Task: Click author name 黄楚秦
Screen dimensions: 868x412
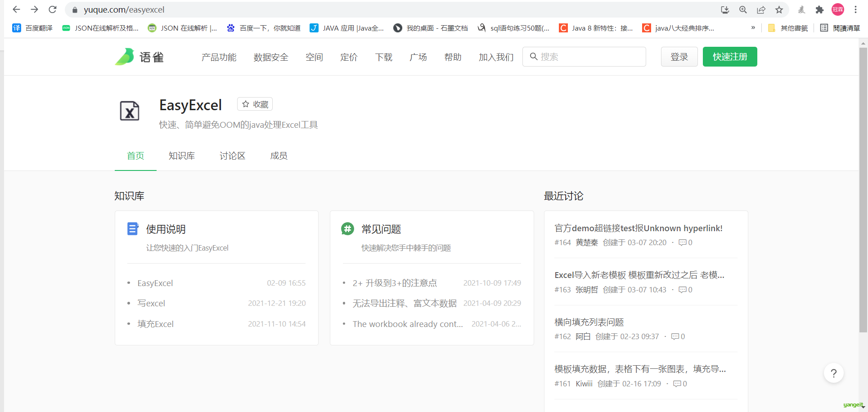Action: (587, 242)
